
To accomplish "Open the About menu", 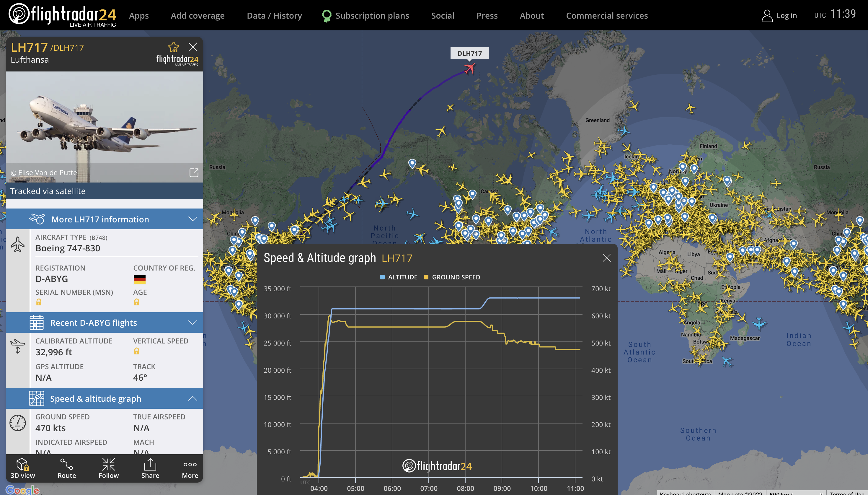I will tap(531, 16).
